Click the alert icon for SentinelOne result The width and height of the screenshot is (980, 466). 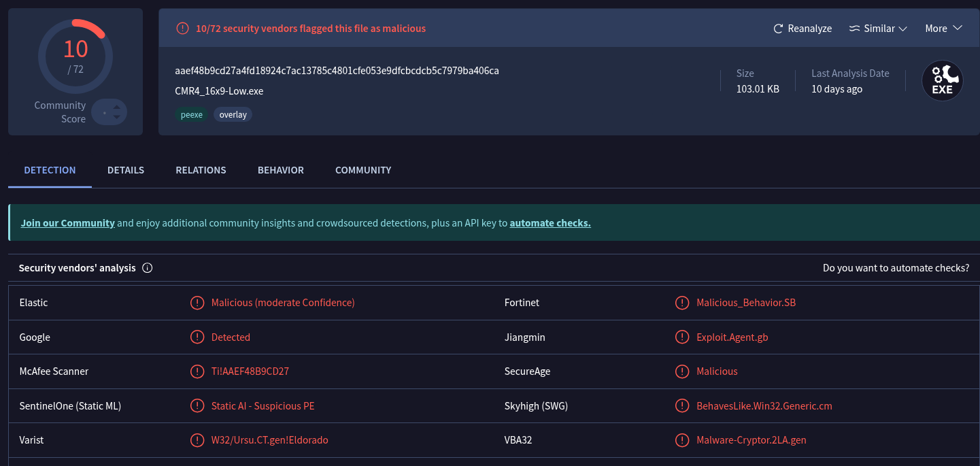(x=197, y=406)
